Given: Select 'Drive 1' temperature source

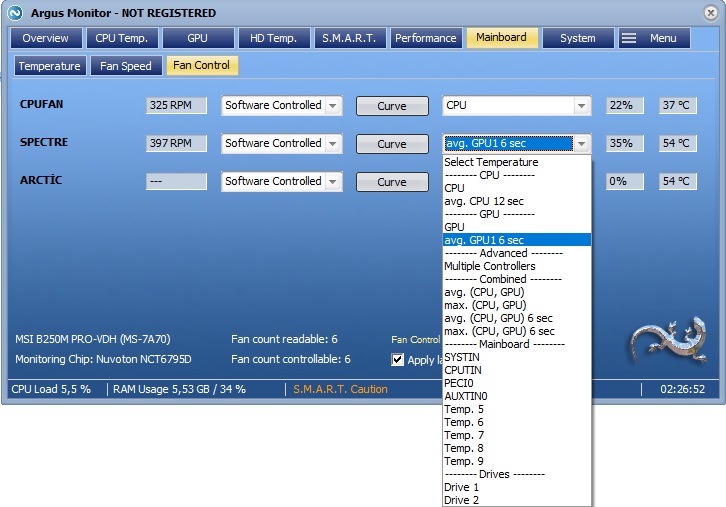Looking at the screenshot, I should [517, 487].
